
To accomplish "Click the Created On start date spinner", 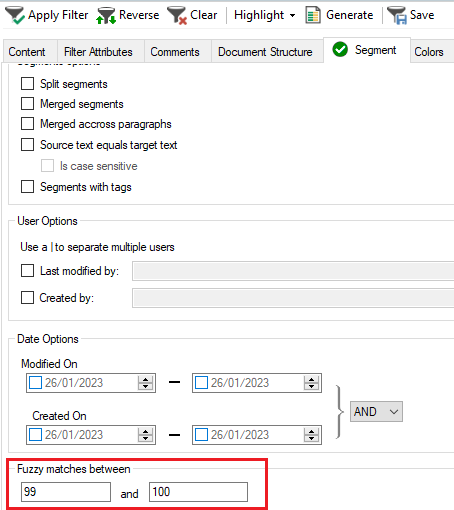I will pyautogui.click(x=145, y=435).
